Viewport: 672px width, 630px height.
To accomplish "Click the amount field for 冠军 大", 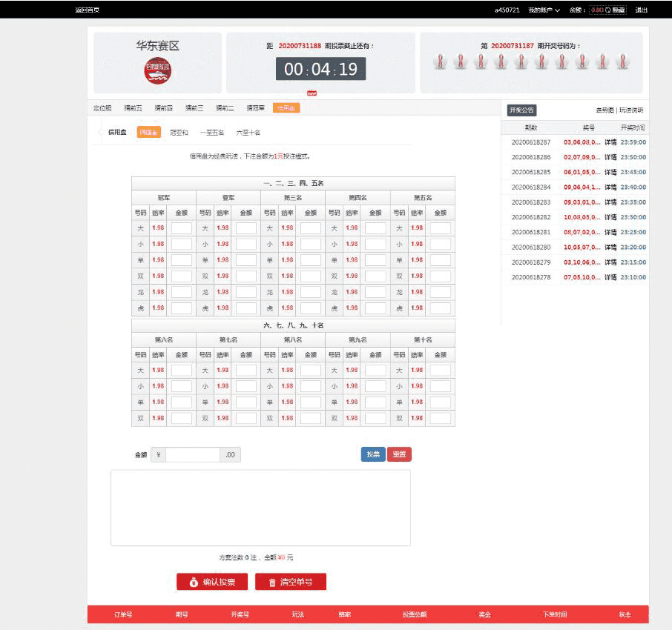I will click(x=181, y=228).
